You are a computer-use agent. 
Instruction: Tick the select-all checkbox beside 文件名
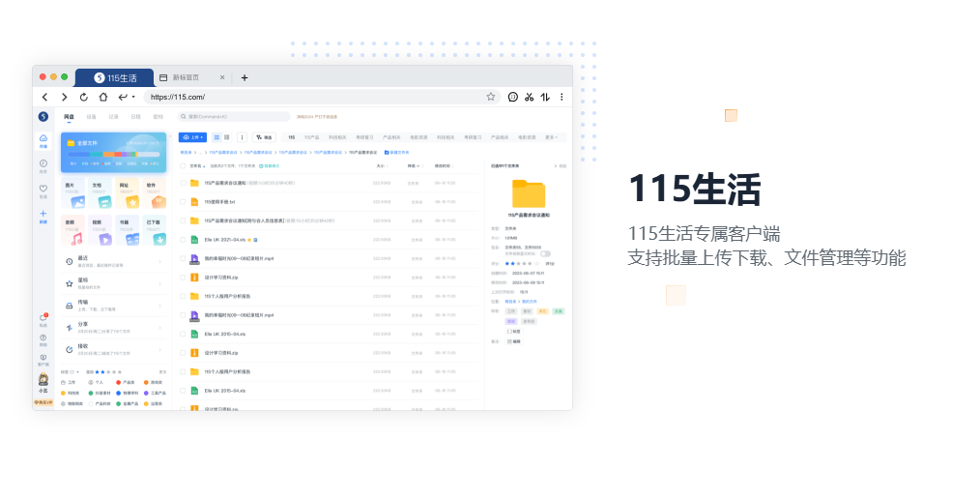[x=183, y=166]
